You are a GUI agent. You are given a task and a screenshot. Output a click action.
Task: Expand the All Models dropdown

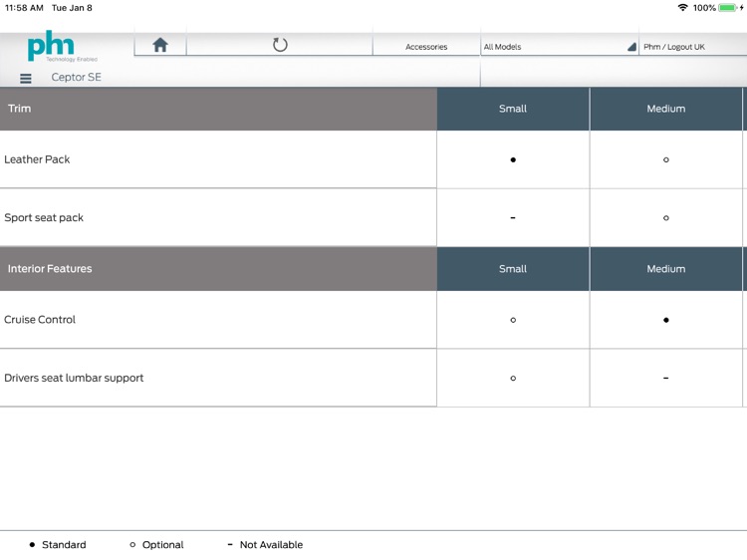[x=560, y=47]
